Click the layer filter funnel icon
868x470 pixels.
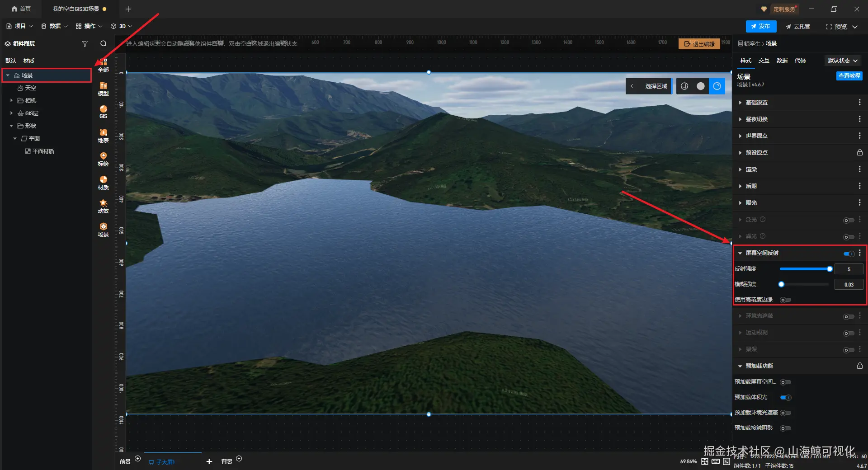click(x=85, y=44)
